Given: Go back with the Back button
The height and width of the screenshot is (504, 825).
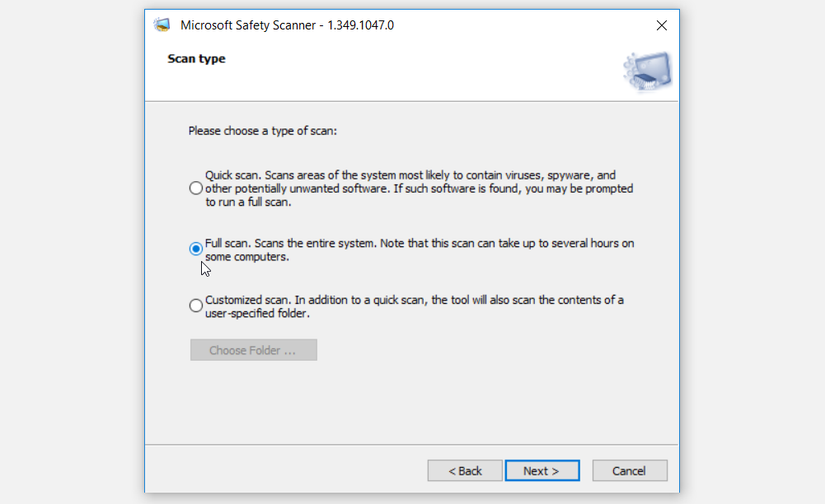Looking at the screenshot, I should [465, 470].
